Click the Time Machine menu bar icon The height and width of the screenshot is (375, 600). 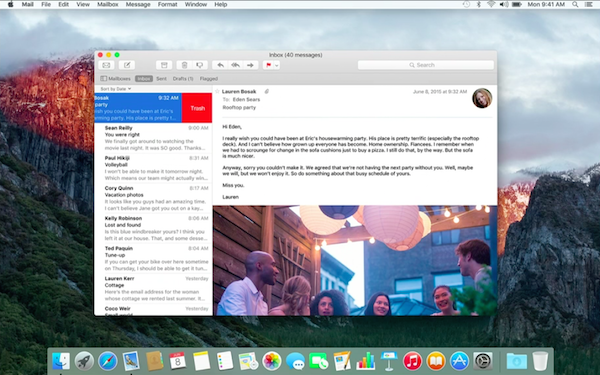tap(466, 5)
